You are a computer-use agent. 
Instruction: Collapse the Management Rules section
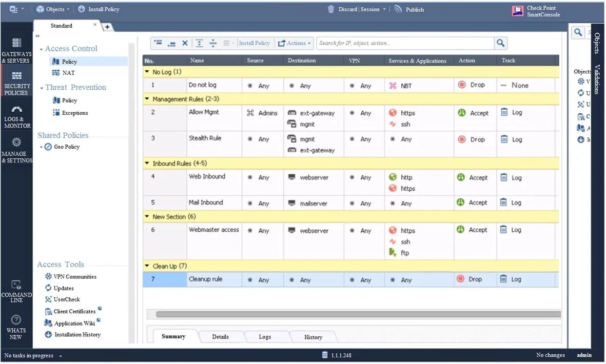[x=147, y=99]
